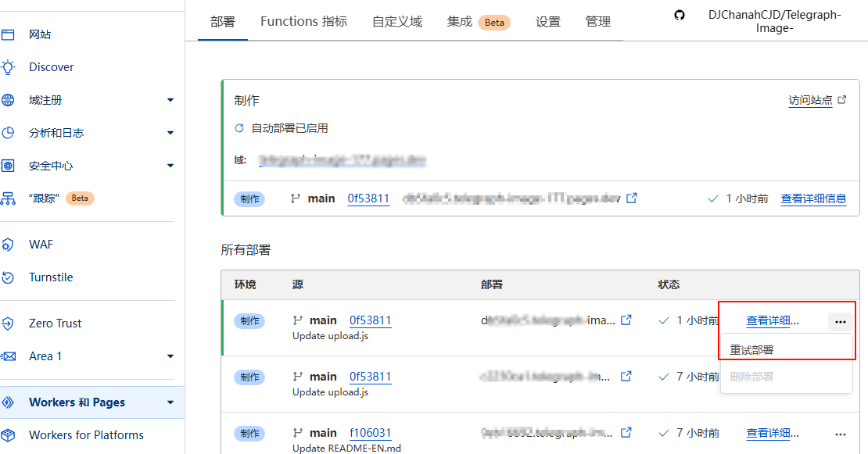This screenshot has height=454, width=868.
Task: Click the 部署 column header in table
Action: point(492,284)
